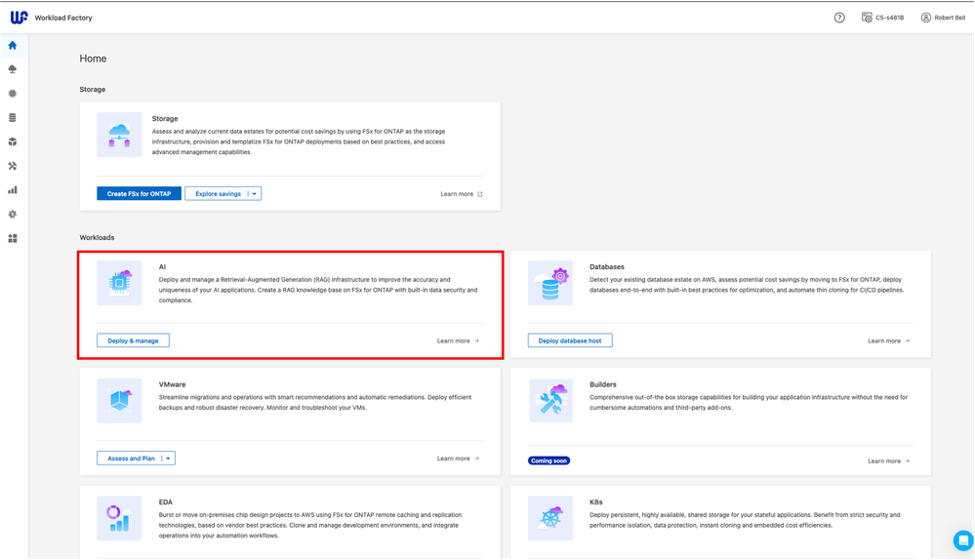This screenshot has width=975, height=560.
Task: Click the K8s card thumbnail icon
Action: (550, 518)
